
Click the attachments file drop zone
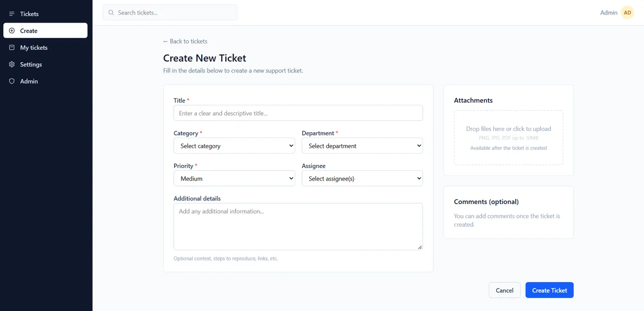(509, 138)
